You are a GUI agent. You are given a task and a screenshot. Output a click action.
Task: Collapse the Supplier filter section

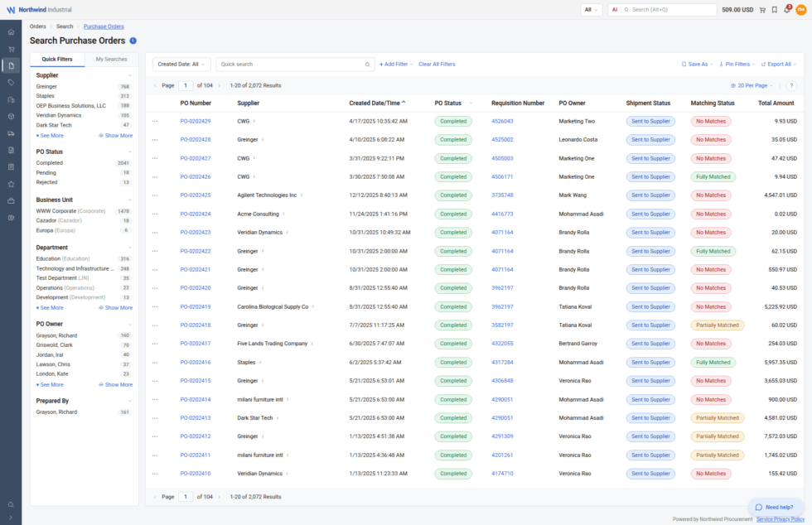[130, 75]
